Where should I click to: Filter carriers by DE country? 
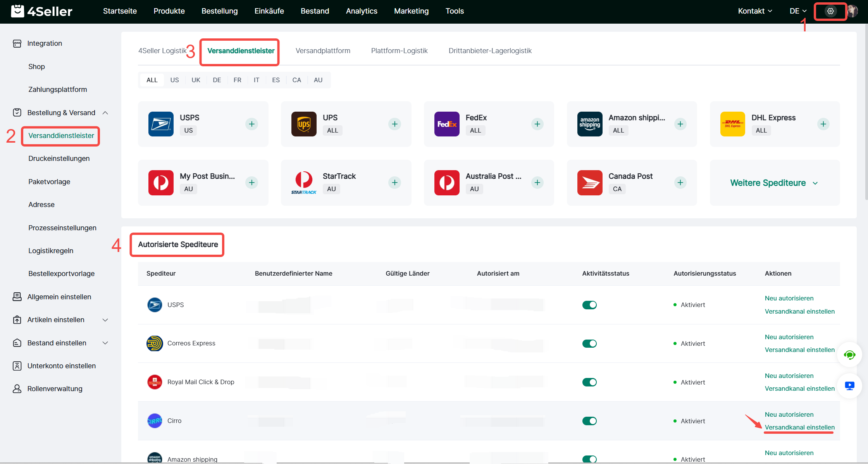click(x=217, y=80)
